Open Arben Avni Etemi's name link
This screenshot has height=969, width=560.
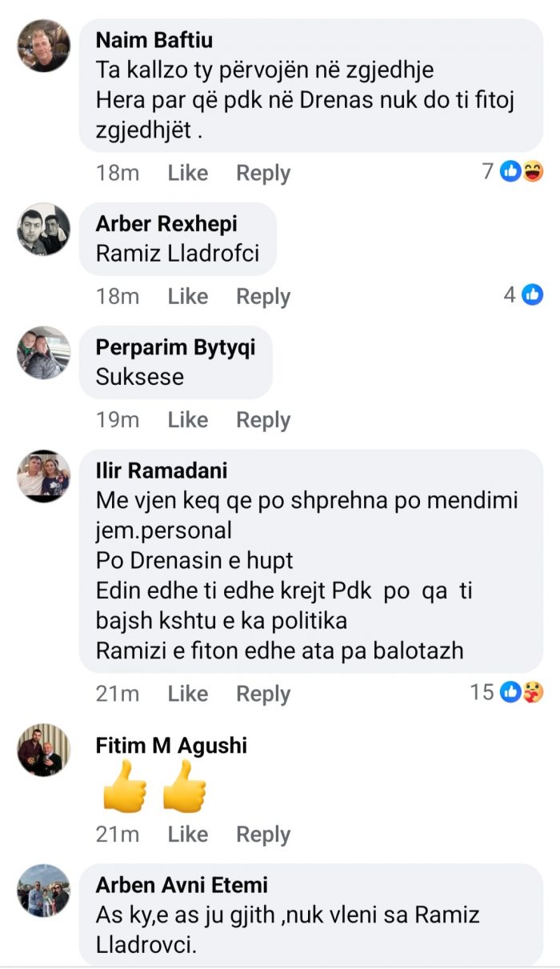(182, 885)
